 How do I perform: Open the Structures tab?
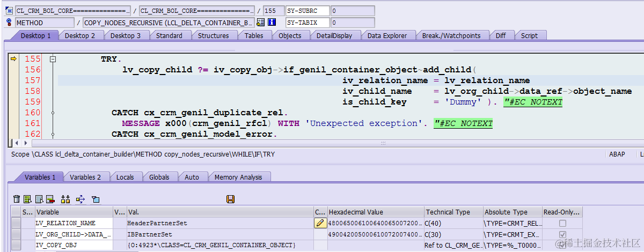tap(213, 35)
